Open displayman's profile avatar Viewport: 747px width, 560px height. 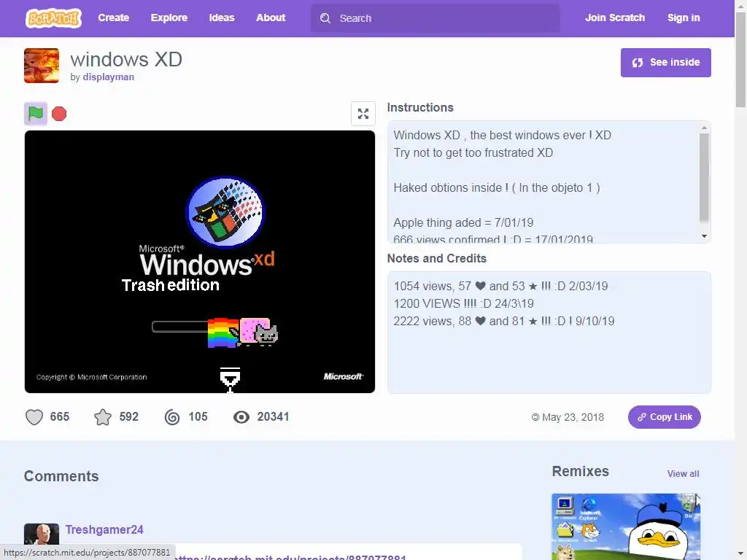(x=42, y=66)
